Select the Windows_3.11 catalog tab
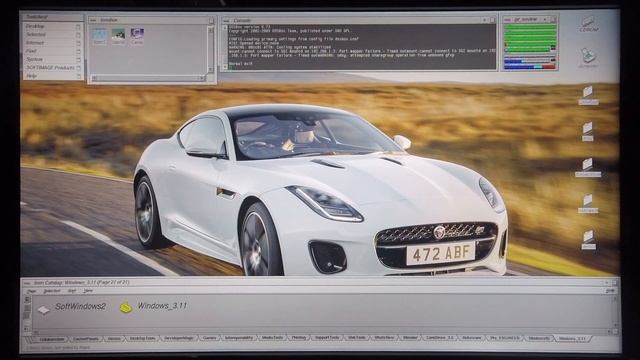 click(x=572, y=339)
